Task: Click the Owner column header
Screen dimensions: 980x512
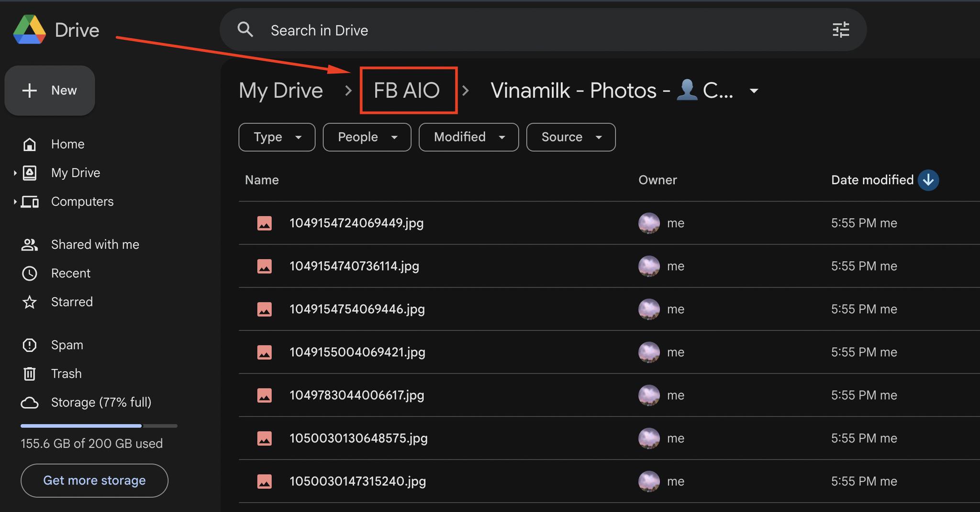Action: [x=657, y=180]
